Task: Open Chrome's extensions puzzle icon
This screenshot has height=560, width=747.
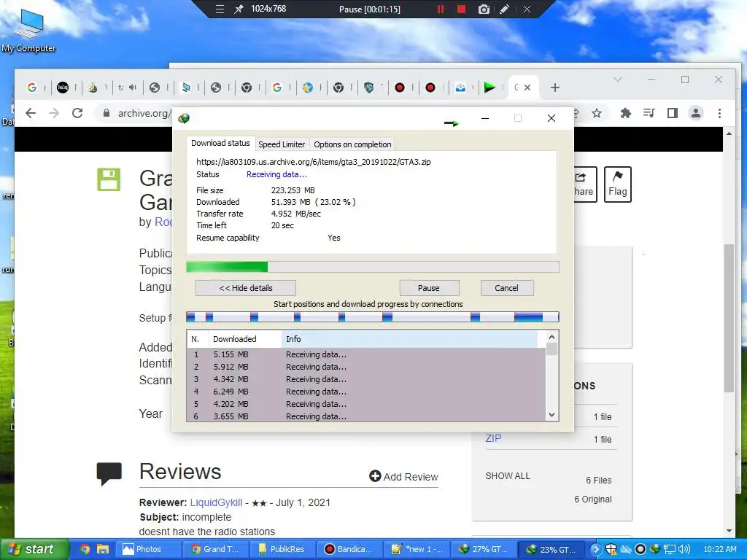Action: [625, 113]
